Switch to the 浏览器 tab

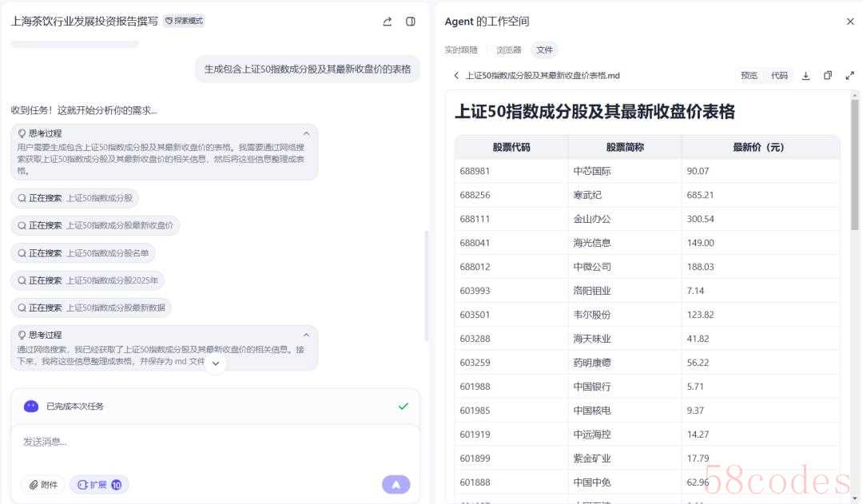[x=508, y=50]
